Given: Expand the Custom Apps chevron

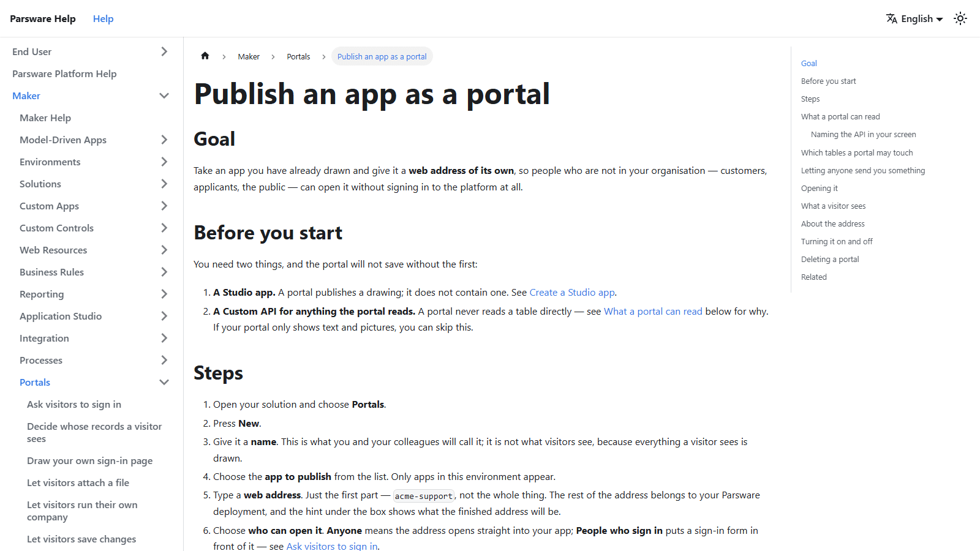Looking at the screenshot, I should tap(164, 206).
